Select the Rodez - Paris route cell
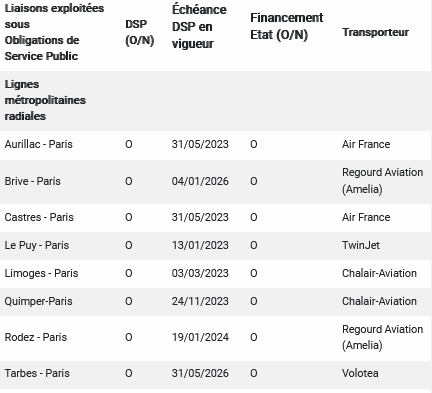Image resolution: width=432 pixels, height=393 pixels. coord(36,337)
